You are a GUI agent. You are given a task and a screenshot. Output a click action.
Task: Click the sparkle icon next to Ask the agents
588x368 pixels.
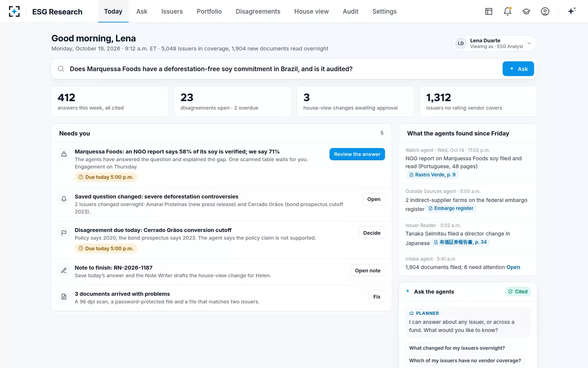pyautogui.click(x=408, y=291)
